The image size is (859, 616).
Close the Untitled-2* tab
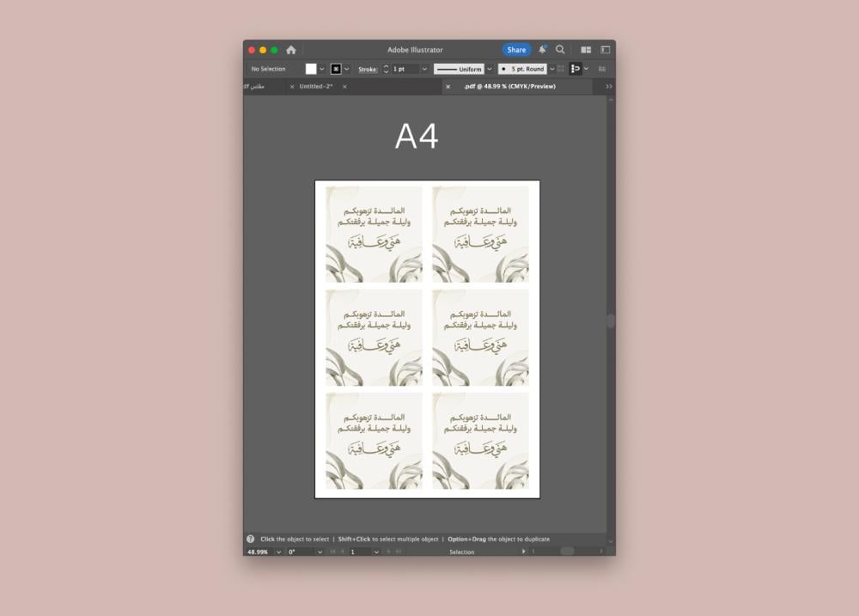[344, 87]
